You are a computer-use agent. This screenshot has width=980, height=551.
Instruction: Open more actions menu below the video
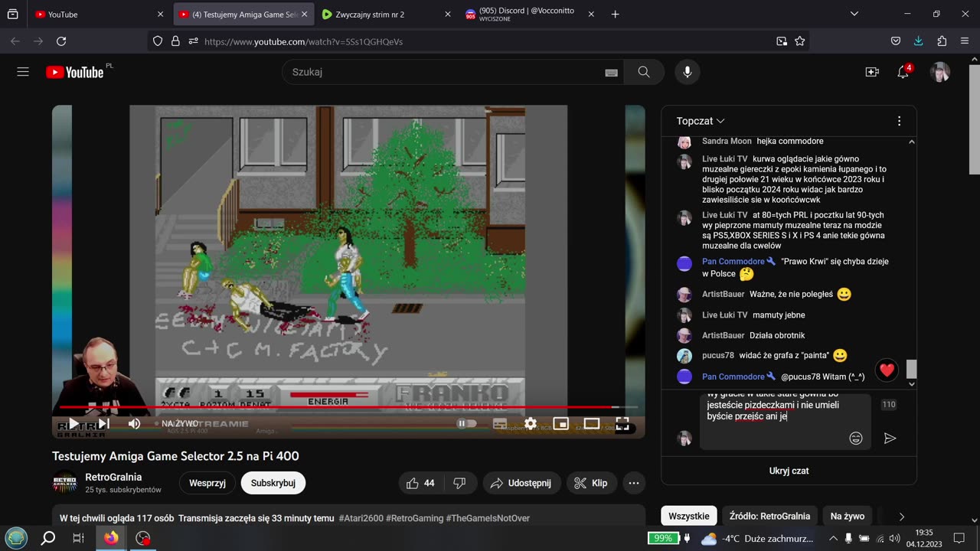coord(634,483)
